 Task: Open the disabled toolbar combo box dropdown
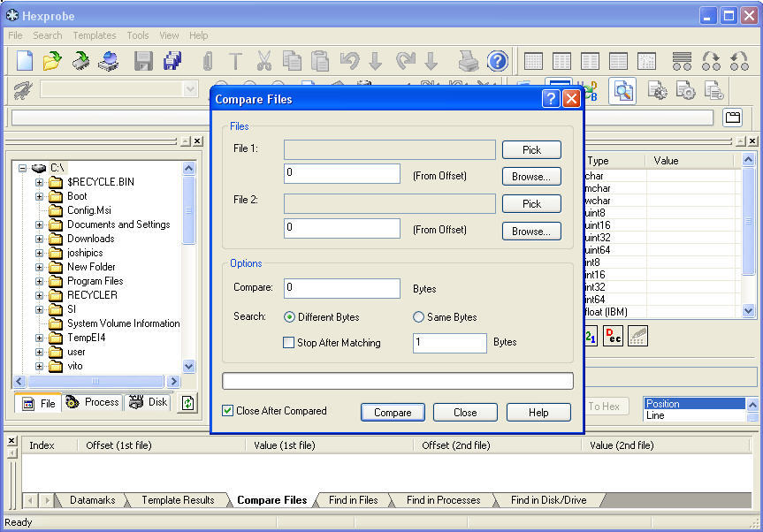coord(190,89)
